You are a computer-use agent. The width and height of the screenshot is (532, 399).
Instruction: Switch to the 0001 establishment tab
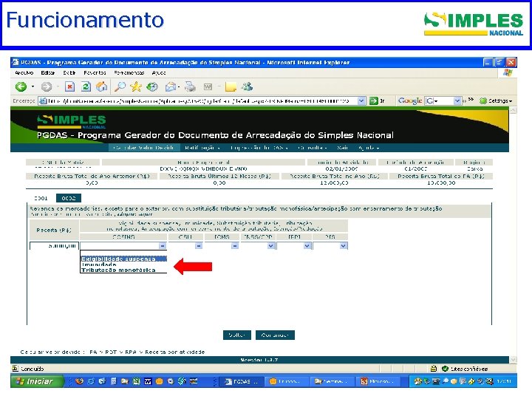(41, 198)
